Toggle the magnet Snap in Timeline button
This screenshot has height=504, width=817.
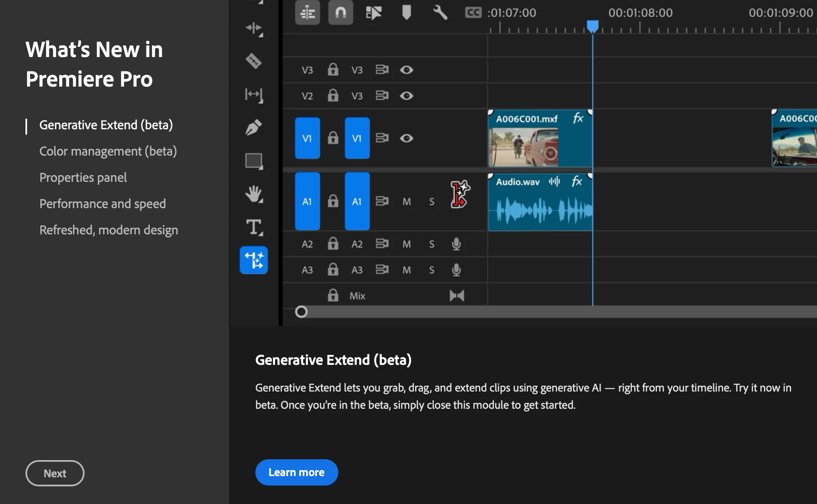click(x=340, y=13)
